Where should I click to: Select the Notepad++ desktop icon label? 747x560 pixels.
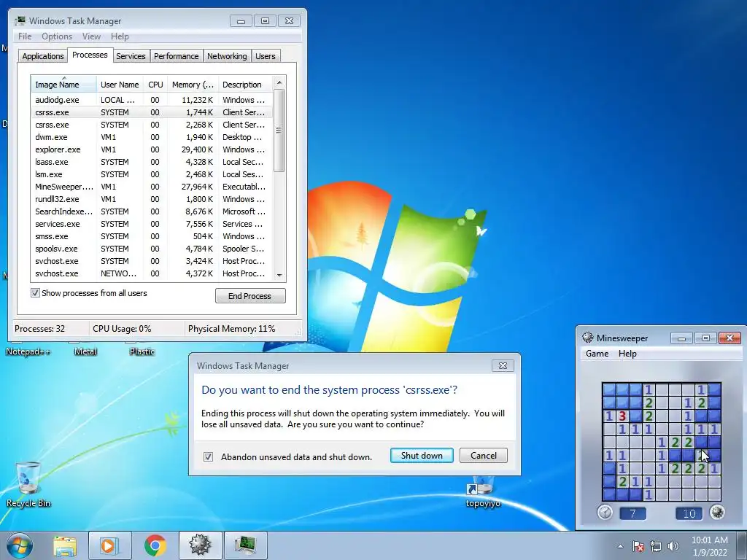pyautogui.click(x=28, y=351)
